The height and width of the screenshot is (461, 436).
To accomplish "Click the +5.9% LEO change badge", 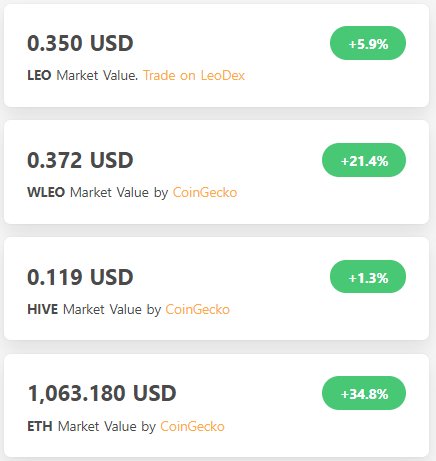I will pos(368,43).
